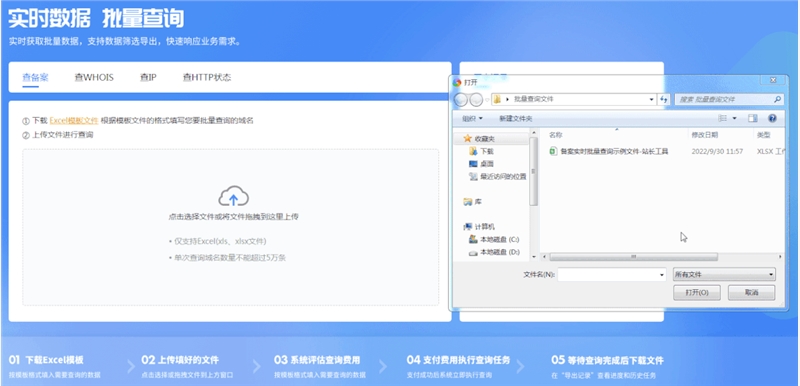Open the view options dropdown arrow

click(x=735, y=118)
